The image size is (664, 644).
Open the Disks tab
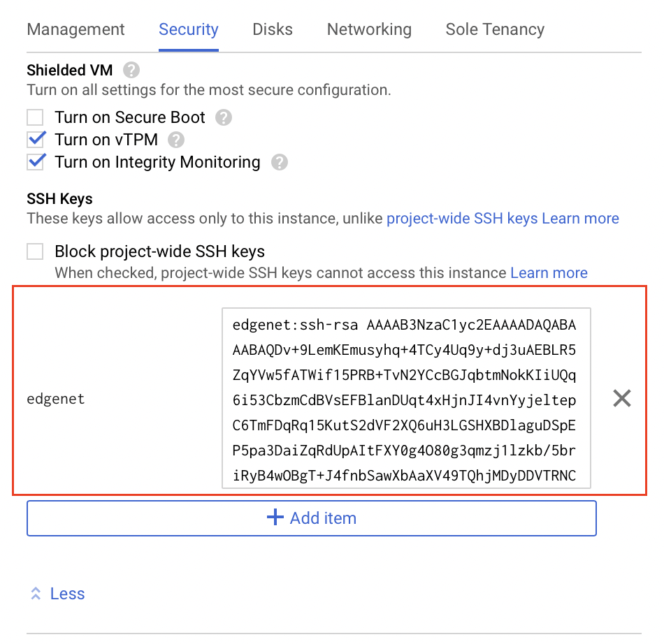point(272,29)
